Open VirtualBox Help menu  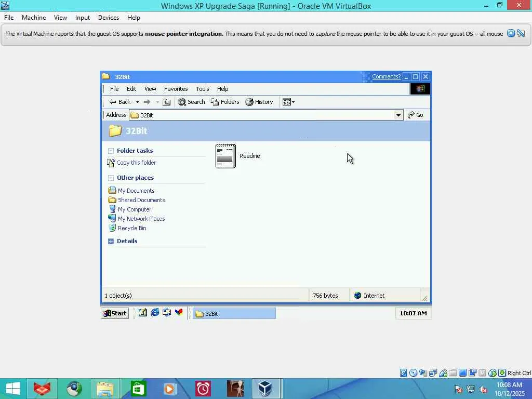coord(134,18)
